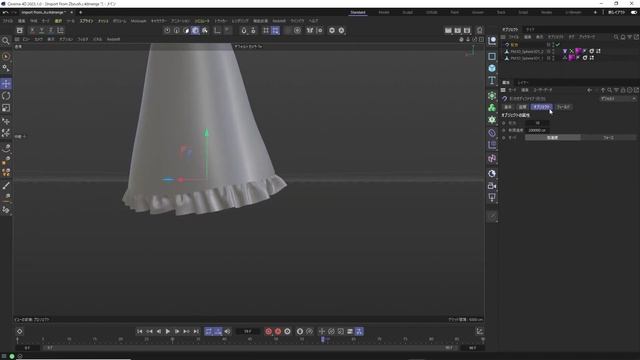Screen dimensions: 640x360
Task: Click the current frame number field
Action: [248, 331]
